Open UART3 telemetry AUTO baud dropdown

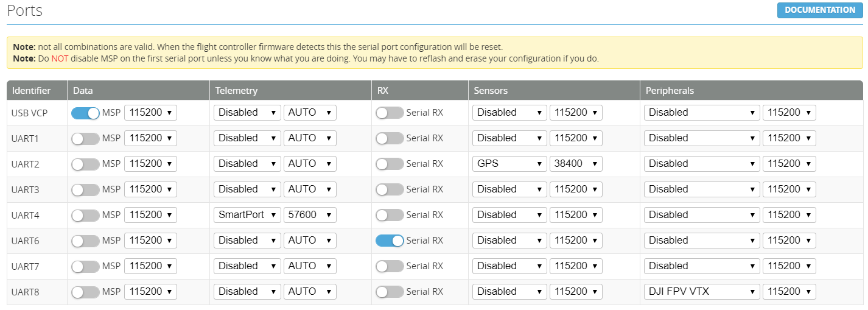309,189
